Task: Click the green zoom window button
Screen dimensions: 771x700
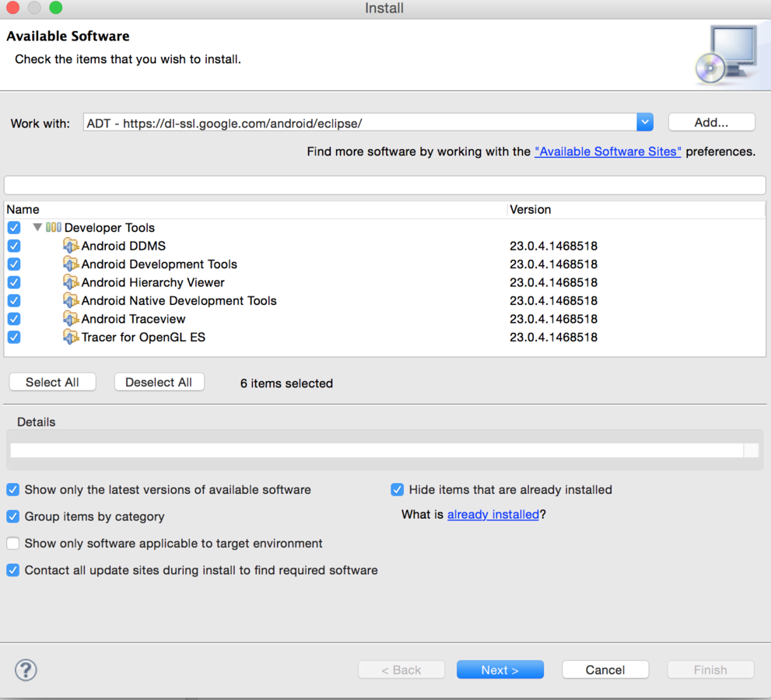Action: pos(56,7)
